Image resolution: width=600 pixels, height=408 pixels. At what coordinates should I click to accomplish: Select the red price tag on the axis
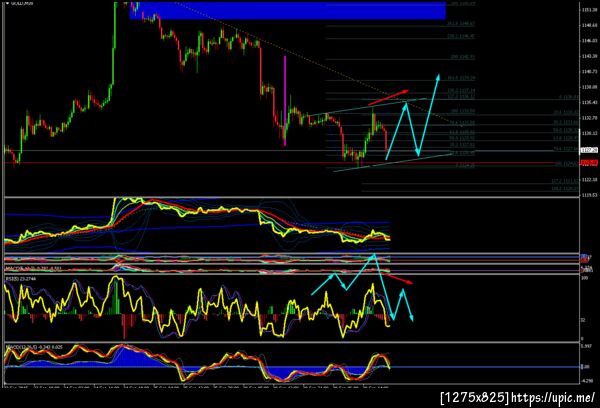(589, 163)
